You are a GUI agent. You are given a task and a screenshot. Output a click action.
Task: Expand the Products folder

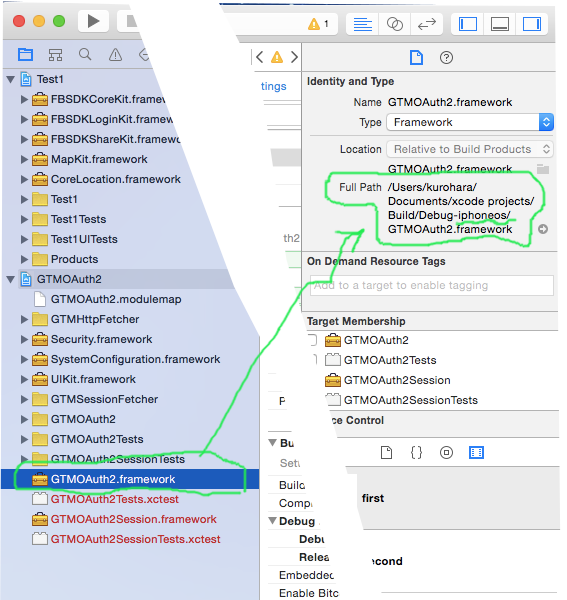click(24, 259)
